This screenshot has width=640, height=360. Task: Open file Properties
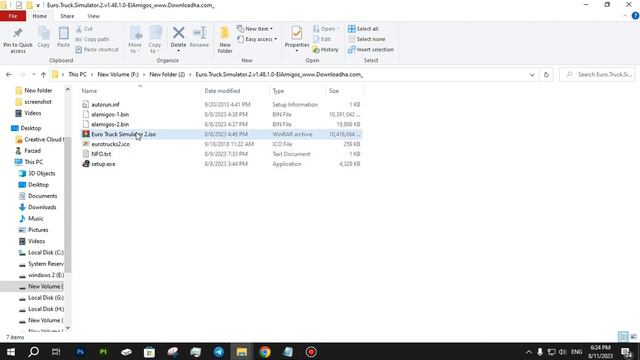(x=297, y=39)
